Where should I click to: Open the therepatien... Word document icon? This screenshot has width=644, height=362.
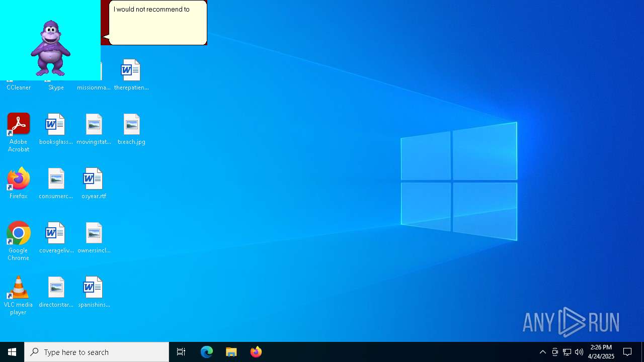[x=131, y=75]
